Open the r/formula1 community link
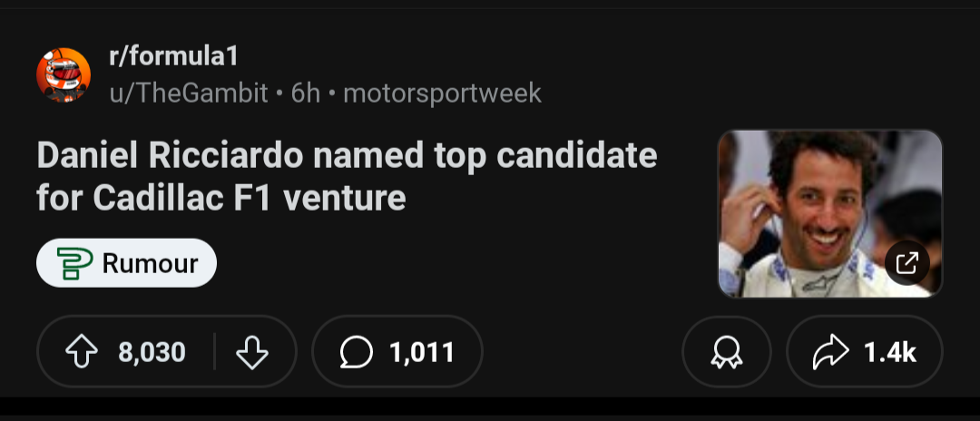Screen dimensions: 980x421 tap(173, 56)
